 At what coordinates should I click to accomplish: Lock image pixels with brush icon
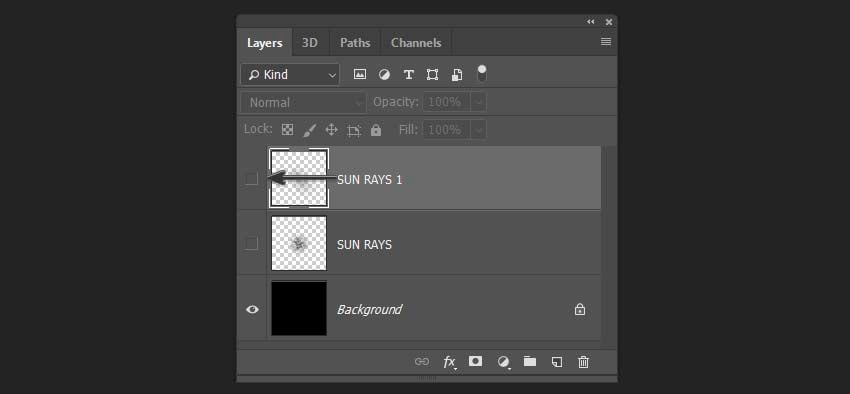tap(310, 130)
